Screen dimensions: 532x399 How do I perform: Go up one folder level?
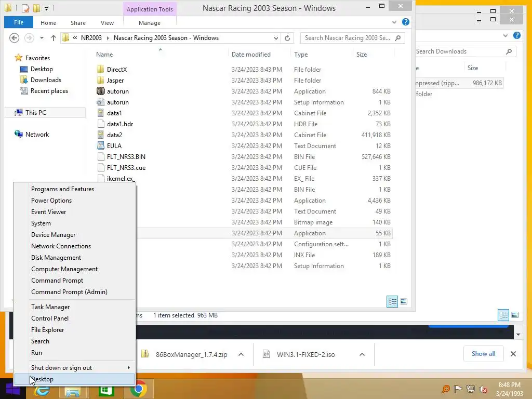(x=54, y=38)
